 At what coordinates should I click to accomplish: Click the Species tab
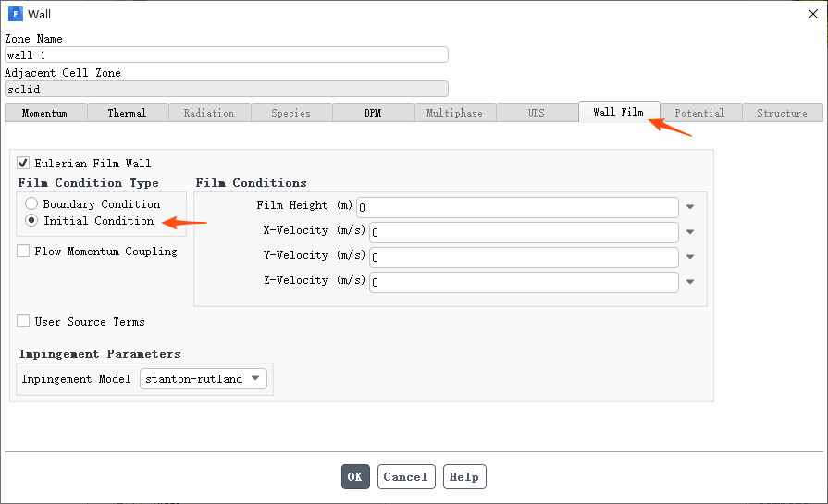click(x=291, y=113)
